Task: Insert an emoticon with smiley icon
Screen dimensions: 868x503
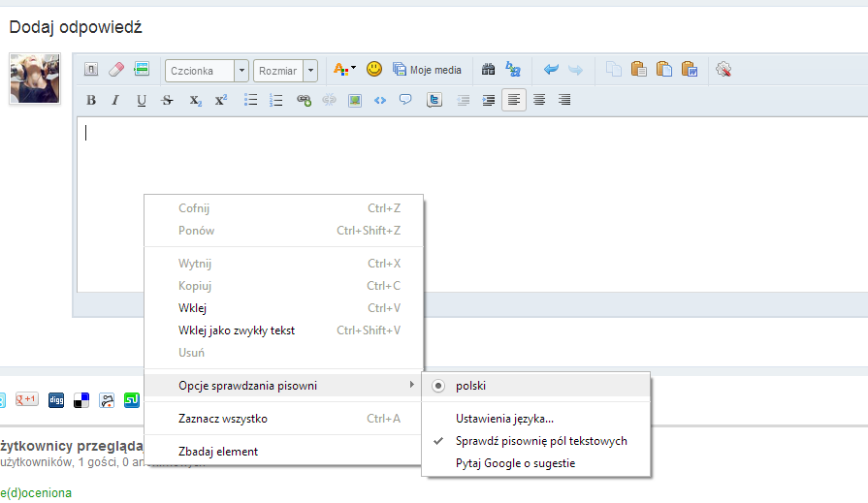Action: point(374,70)
